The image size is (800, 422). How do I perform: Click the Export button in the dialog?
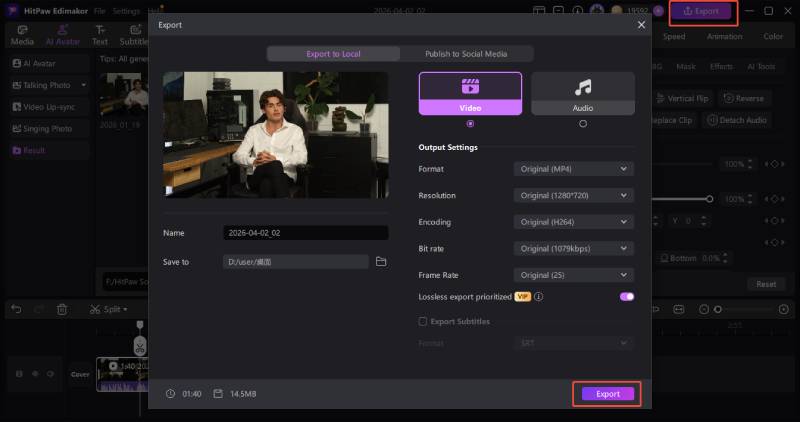tap(608, 394)
